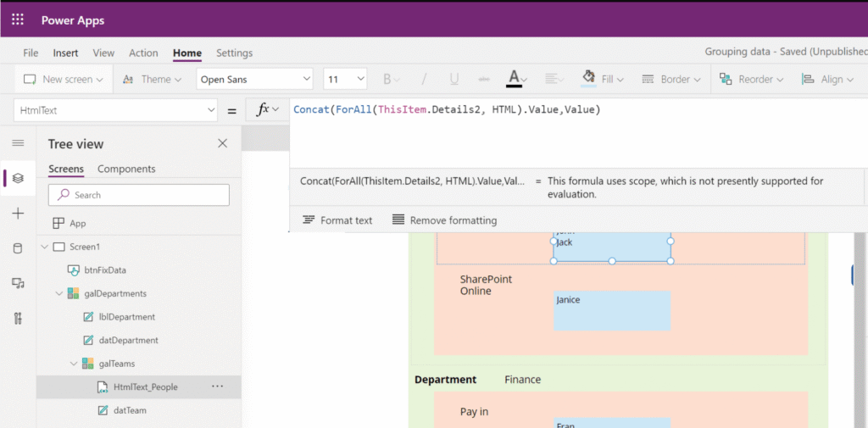868x428 pixels.
Task: Toggle italic formatting
Action: pos(424,79)
